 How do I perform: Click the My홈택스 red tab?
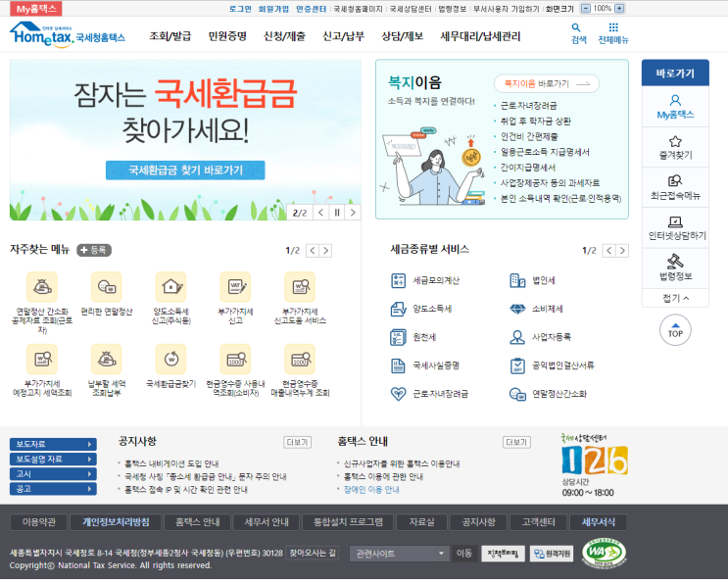36,9
